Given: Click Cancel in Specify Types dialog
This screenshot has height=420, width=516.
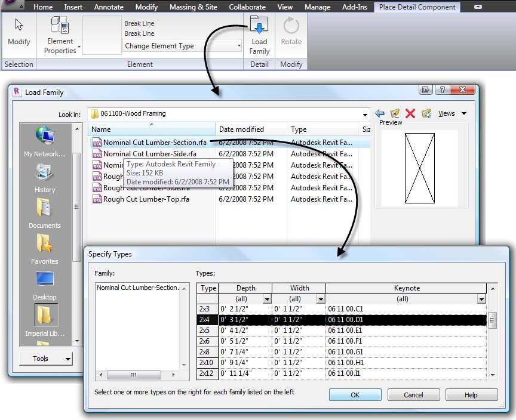Looking at the screenshot, I should 413,395.
